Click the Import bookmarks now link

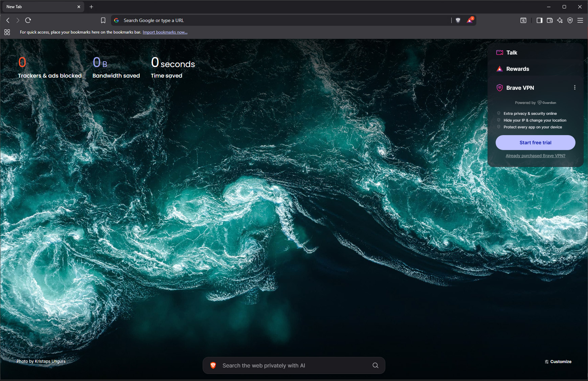pyautogui.click(x=165, y=32)
